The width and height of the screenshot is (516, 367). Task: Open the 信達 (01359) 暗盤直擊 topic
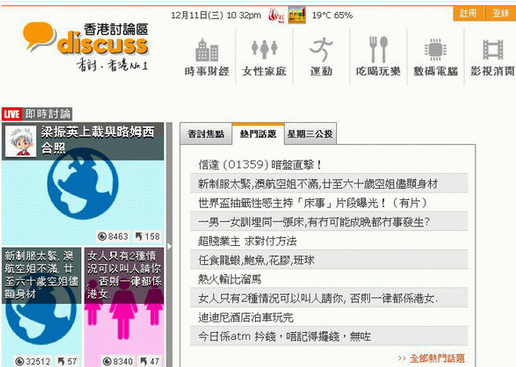click(x=260, y=165)
